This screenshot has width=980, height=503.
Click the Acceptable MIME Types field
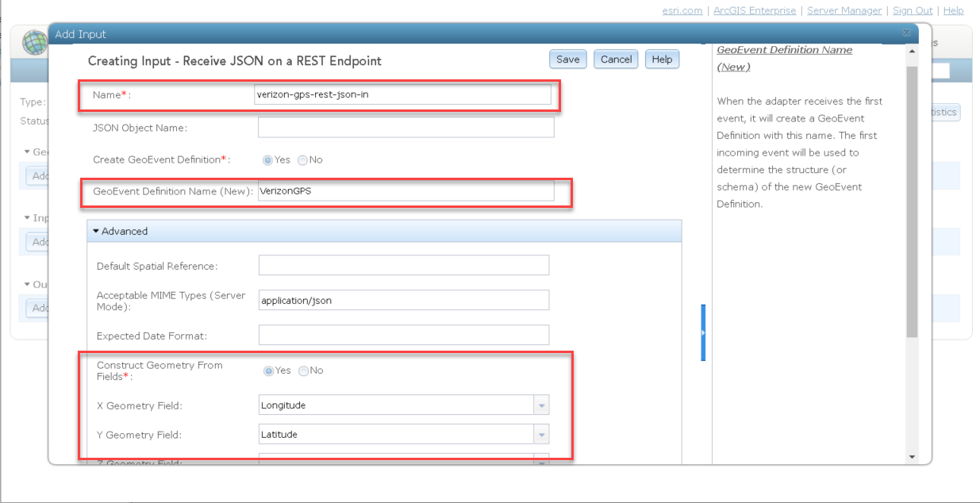[404, 300]
